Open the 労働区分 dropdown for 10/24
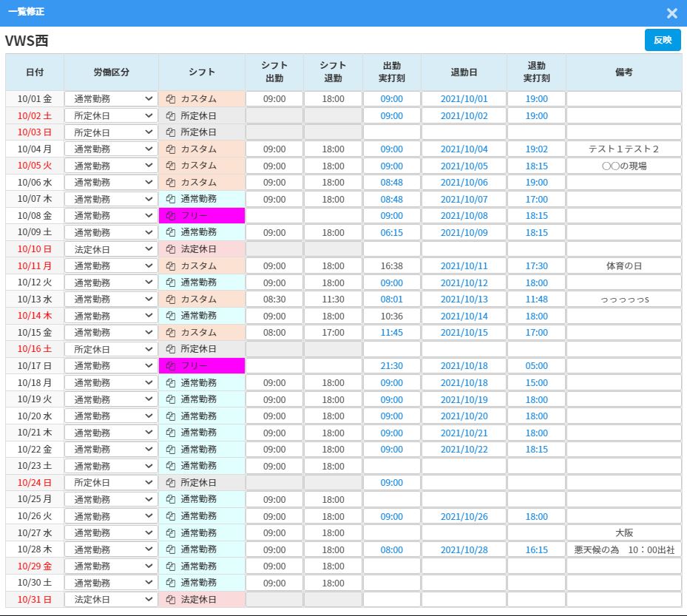Viewport: 687px width, 616px height. (x=111, y=482)
